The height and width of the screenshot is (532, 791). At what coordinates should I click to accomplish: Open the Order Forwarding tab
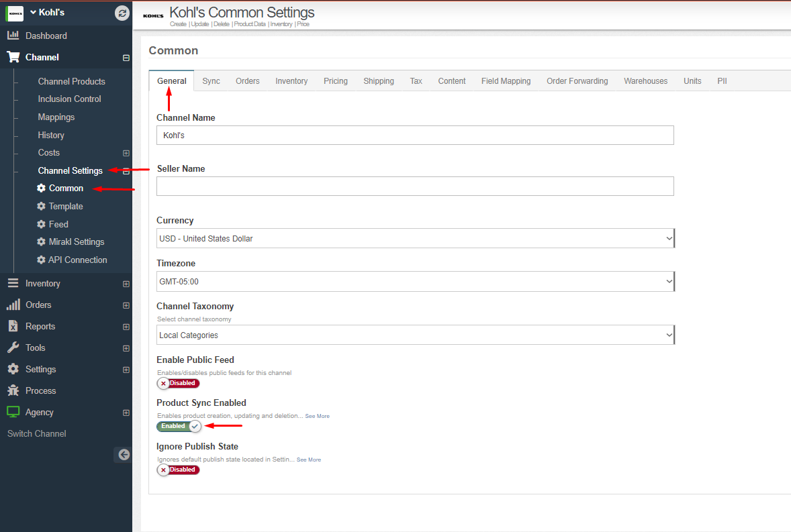point(577,81)
